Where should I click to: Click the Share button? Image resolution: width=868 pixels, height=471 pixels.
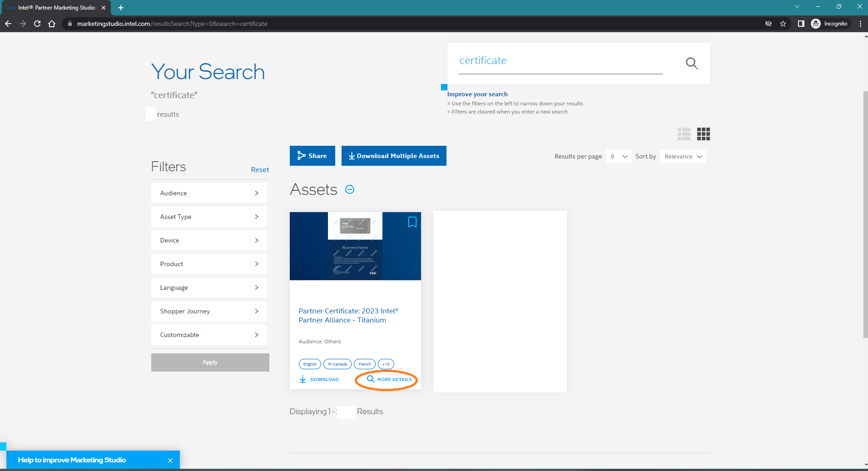click(x=312, y=156)
